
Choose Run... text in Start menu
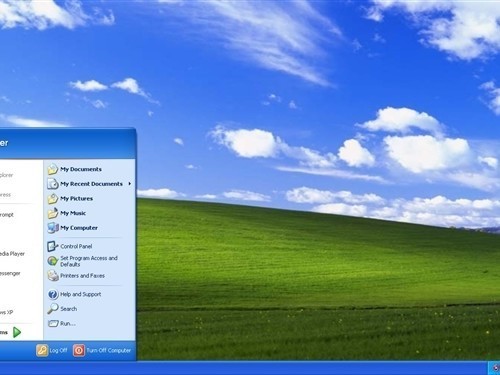[68, 324]
